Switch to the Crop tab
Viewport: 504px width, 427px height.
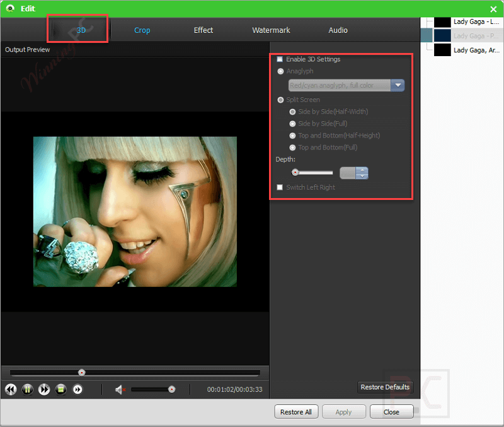(x=142, y=30)
